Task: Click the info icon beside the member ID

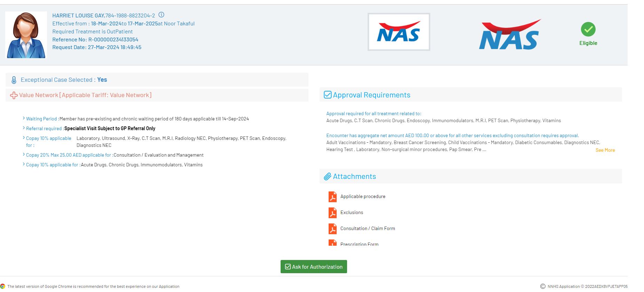Action: 161,15
